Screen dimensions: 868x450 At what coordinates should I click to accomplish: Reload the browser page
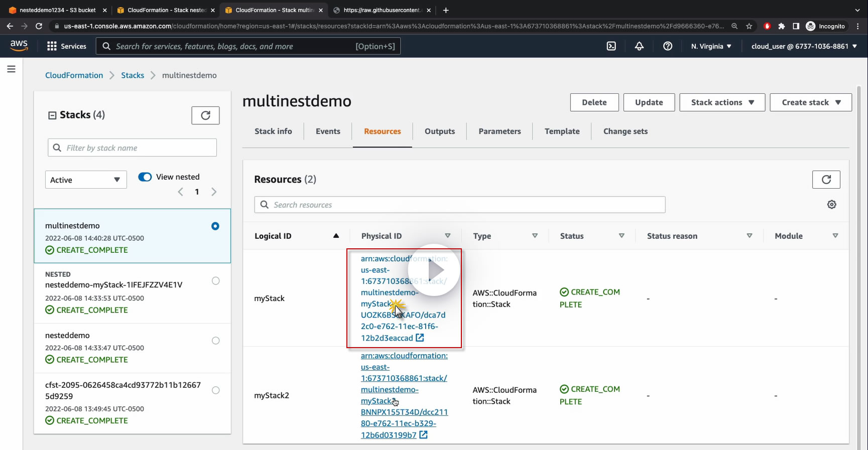39,26
